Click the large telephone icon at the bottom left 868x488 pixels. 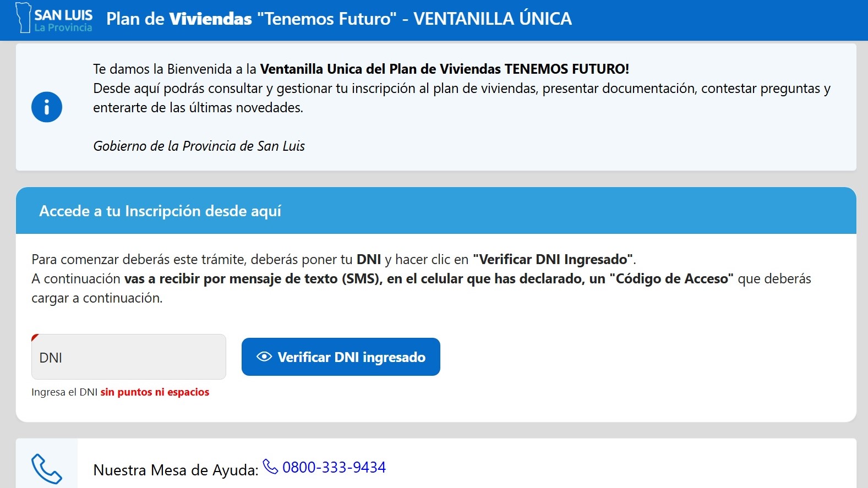coord(47,468)
